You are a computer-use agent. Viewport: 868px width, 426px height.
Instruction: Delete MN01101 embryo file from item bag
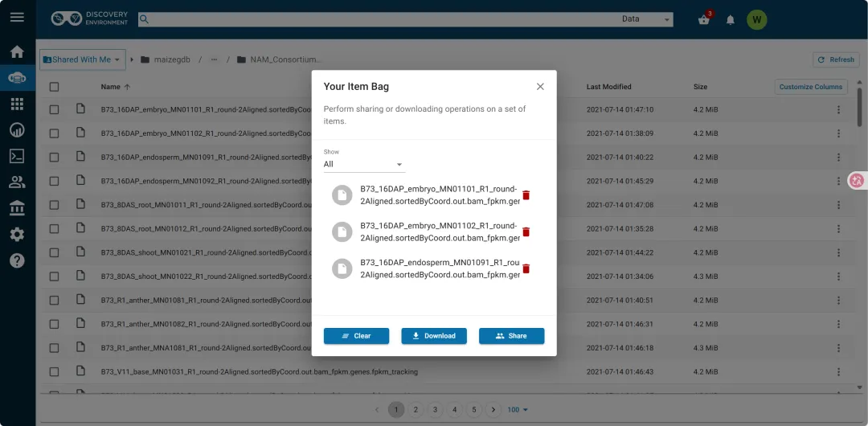pyautogui.click(x=526, y=195)
